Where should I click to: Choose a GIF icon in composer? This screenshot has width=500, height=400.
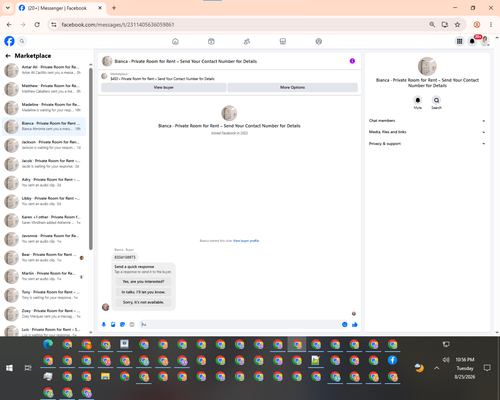[x=132, y=324]
